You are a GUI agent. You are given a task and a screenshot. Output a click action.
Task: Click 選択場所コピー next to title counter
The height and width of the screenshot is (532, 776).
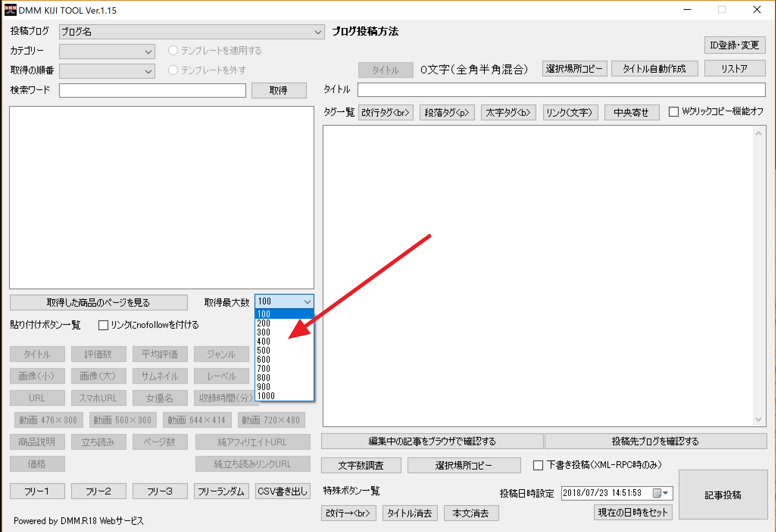tap(575, 69)
